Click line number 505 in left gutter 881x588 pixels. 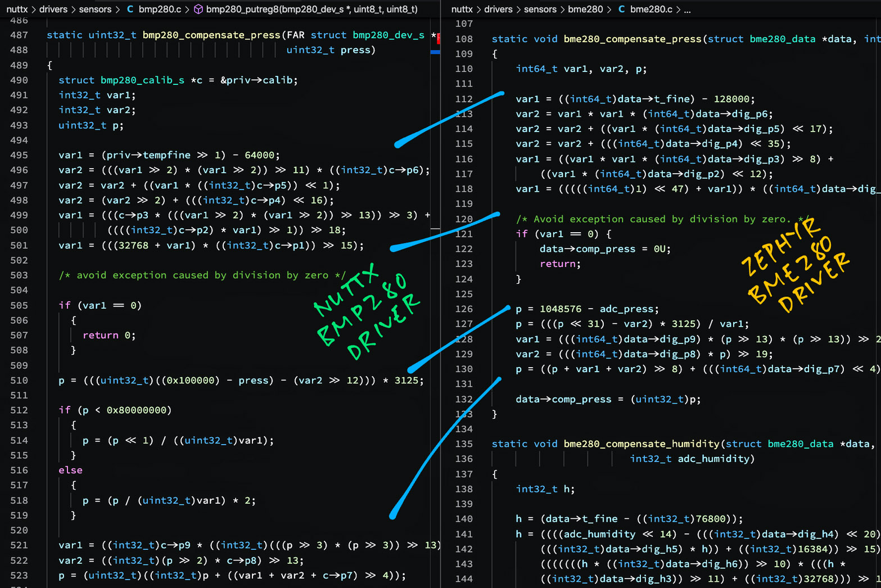19,305
